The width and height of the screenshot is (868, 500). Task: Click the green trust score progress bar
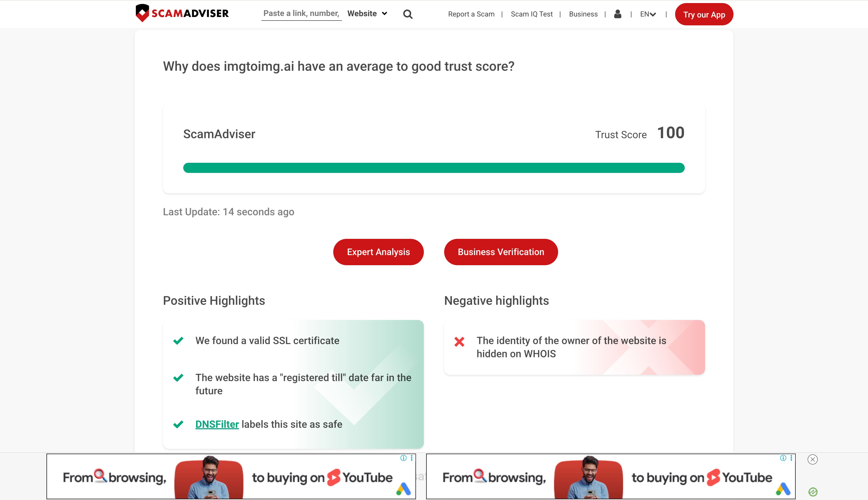pos(434,168)
